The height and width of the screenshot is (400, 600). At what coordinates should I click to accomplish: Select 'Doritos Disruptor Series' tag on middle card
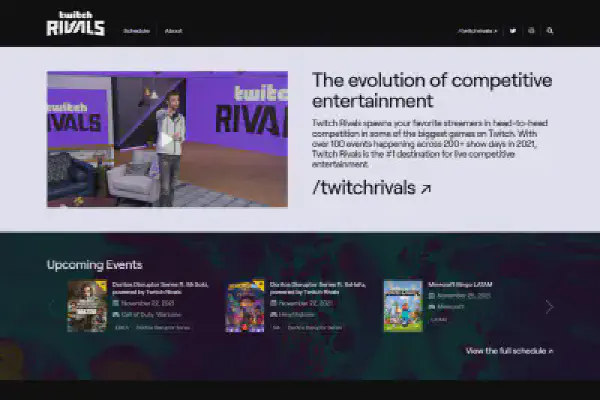click(x=315, y=328)
